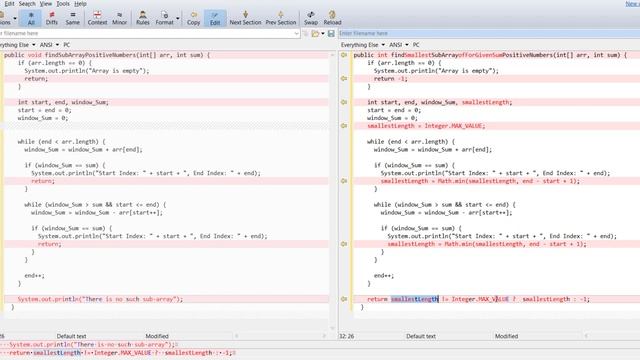Click left pane horizontal scrollbar right arrow
The height and width of the screenshot is (360, 640).
(x=324, y=336)
